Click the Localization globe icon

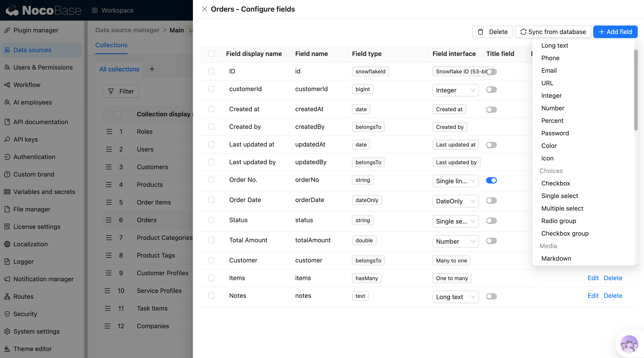7,244
